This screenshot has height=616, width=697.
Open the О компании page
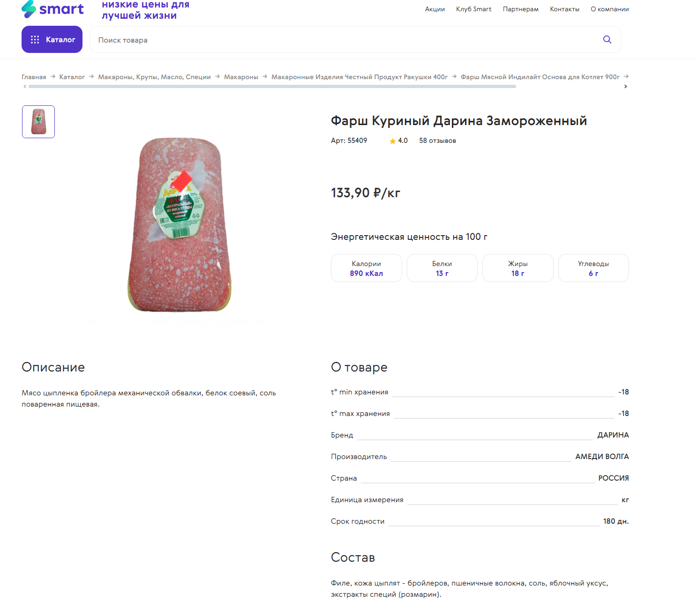point(609,9)
